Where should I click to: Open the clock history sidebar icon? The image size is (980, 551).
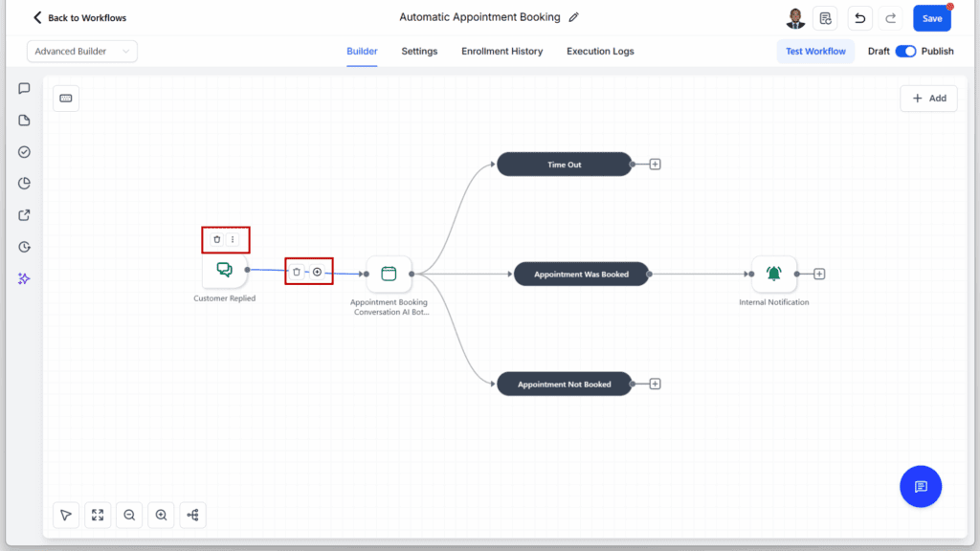click(24, 247)
